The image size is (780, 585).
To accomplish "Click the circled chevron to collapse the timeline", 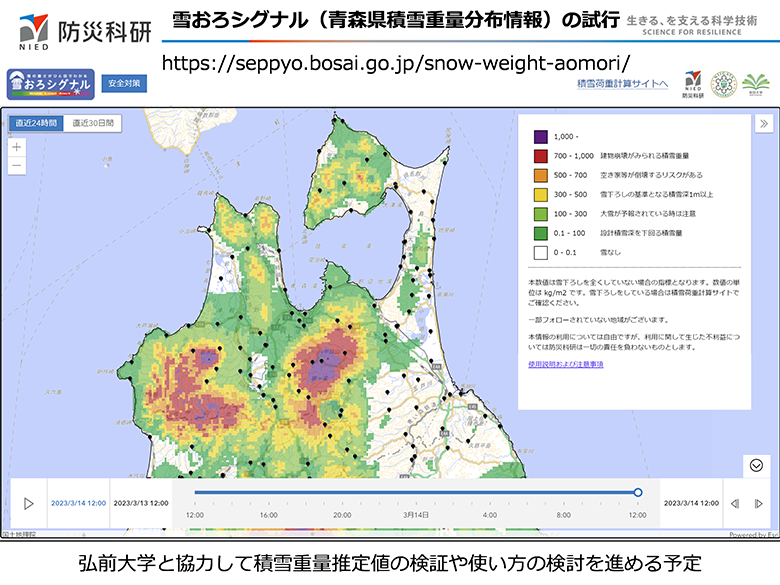I will 756,465.
